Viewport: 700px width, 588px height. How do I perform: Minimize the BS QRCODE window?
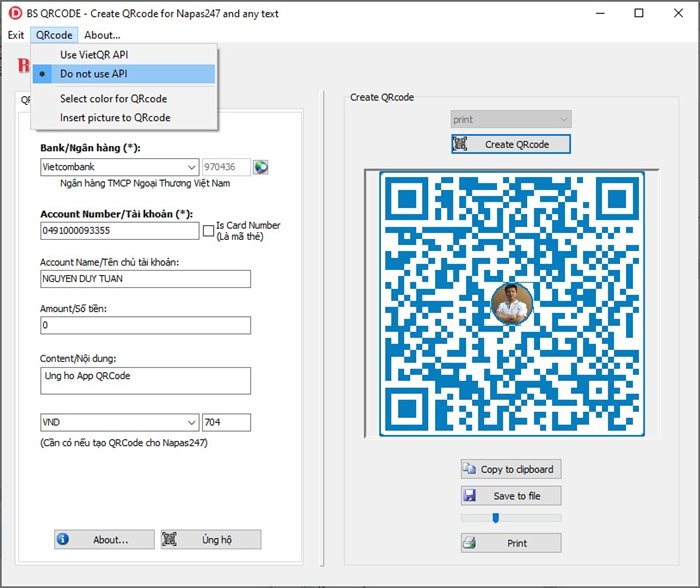coord(600,13)
